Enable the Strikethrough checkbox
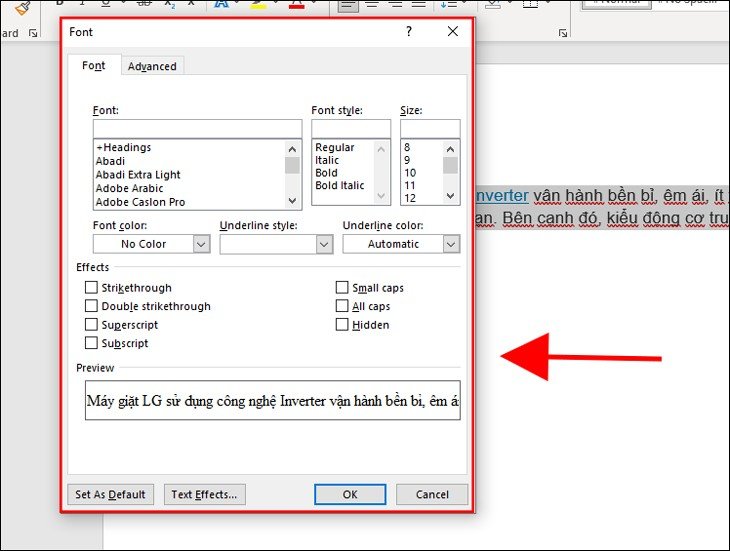 coord(92,288)
